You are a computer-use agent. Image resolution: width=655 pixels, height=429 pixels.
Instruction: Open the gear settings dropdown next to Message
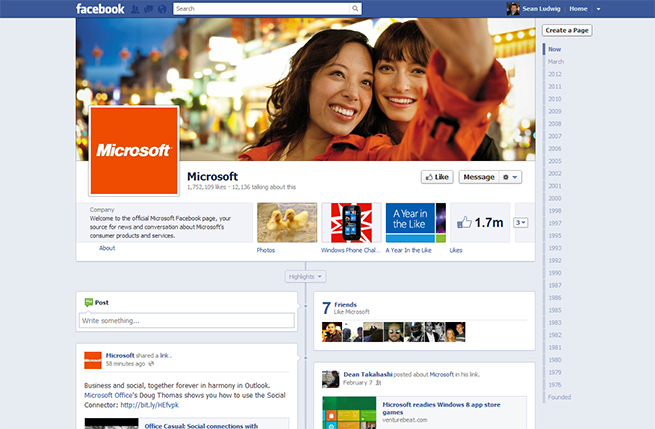click(510, 177)
